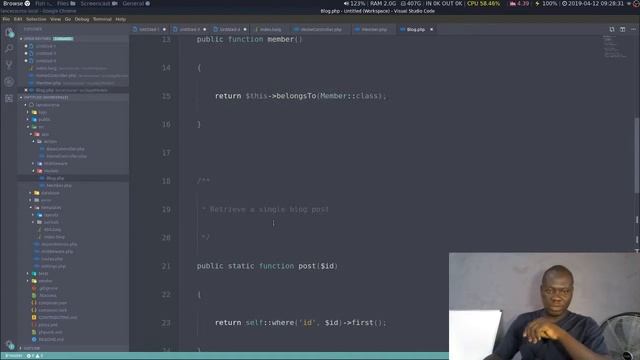The image size is (640, 360).
Task: Open the View menu
Action: coord(55,19)
